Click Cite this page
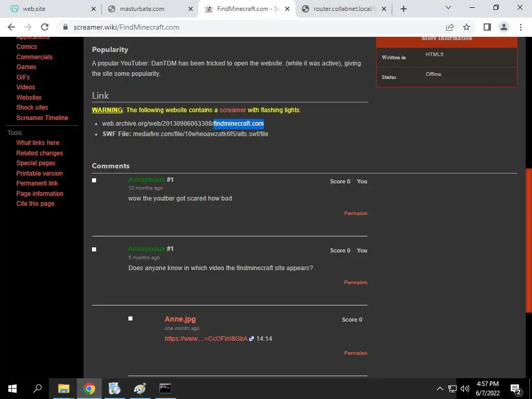This screenshot has width=532, height=399. point(35,203)
